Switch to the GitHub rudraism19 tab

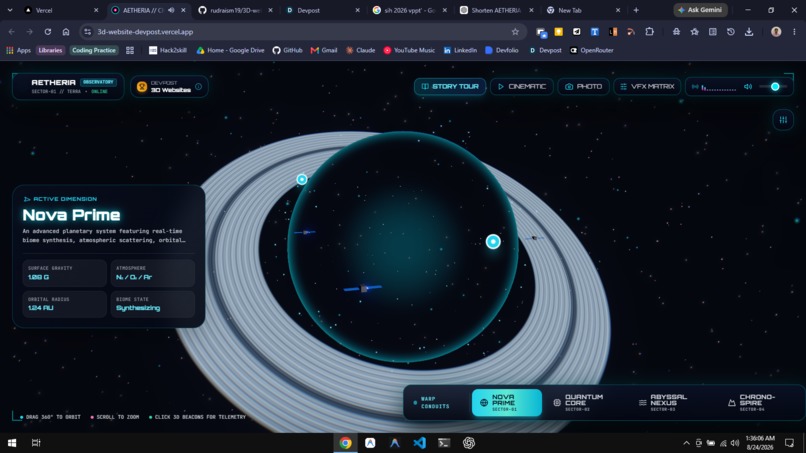234,10
